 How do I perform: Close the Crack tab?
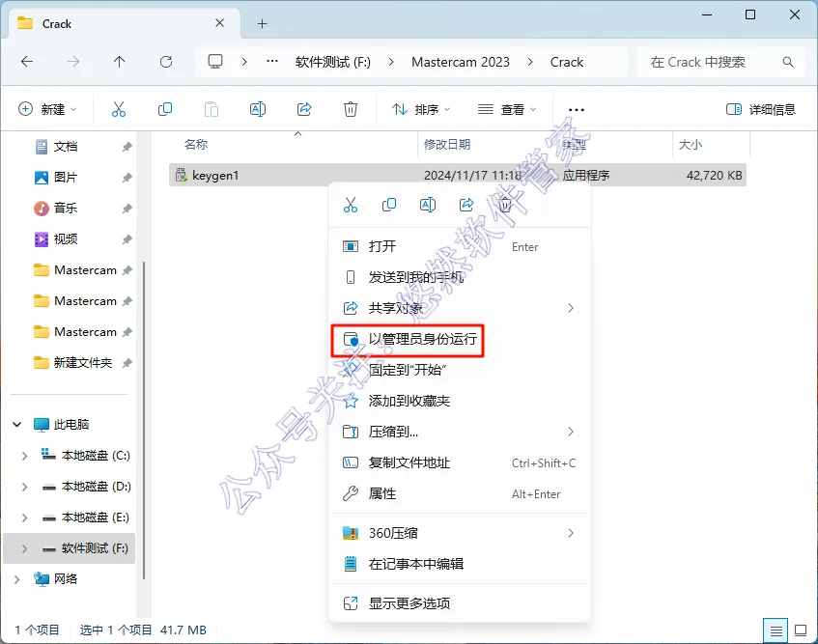(x=219, y=23)
